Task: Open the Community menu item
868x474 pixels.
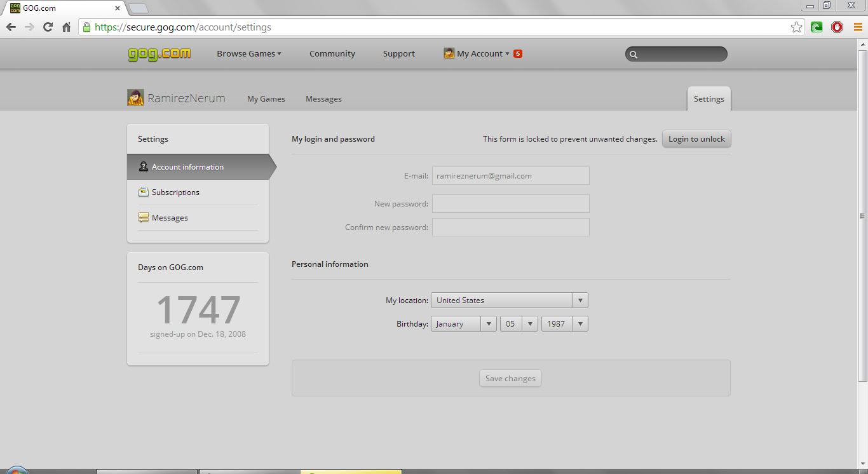Action: 332,53
